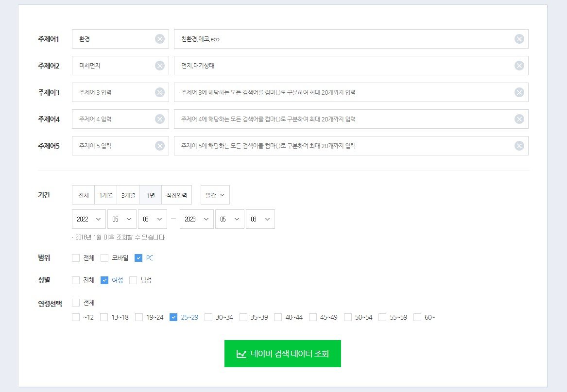Clear the 먼지,대기상태 search terms field
Screen dimensions: 567x392
click(x=519, y=66)
